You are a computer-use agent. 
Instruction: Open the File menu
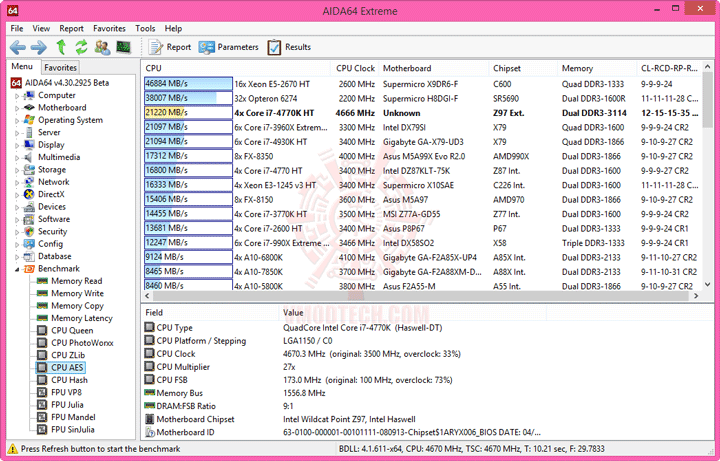click(17, 28)
